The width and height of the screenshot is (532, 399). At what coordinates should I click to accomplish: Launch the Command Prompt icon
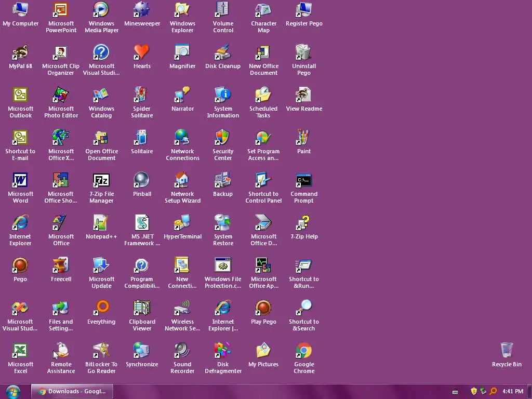tap(303, 180)
